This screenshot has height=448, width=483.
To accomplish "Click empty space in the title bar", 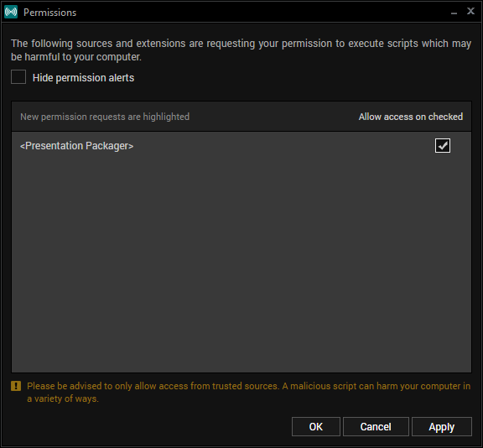I will click(262, 13).
